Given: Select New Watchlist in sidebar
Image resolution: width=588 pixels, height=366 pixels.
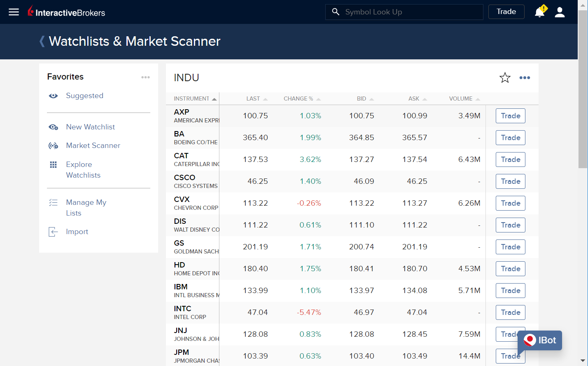Looking at the screenshot, I should coord(91,127).
